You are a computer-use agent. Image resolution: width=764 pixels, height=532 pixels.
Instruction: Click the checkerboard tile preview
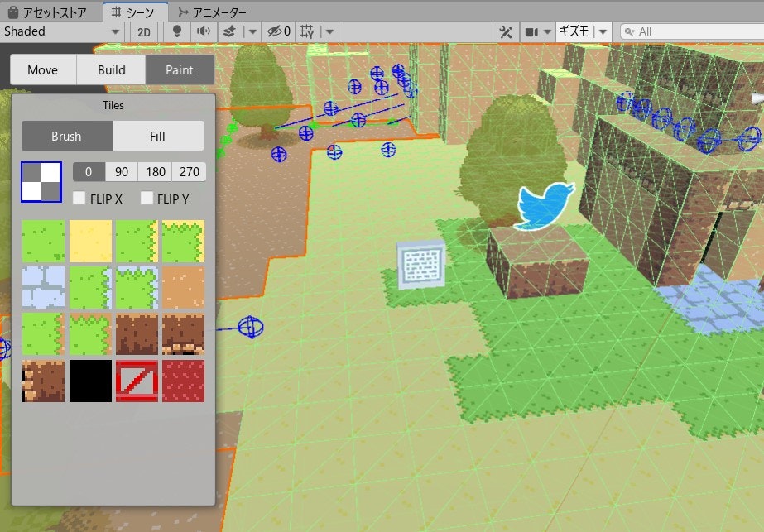[41, 182]
